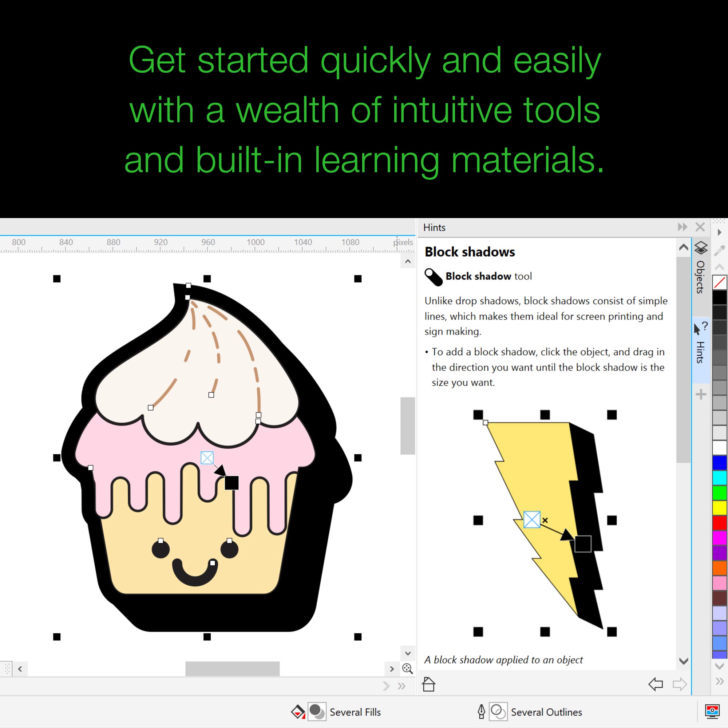
Task: Expand the color palette with double chevron
Action: click(x=719, y=681)
